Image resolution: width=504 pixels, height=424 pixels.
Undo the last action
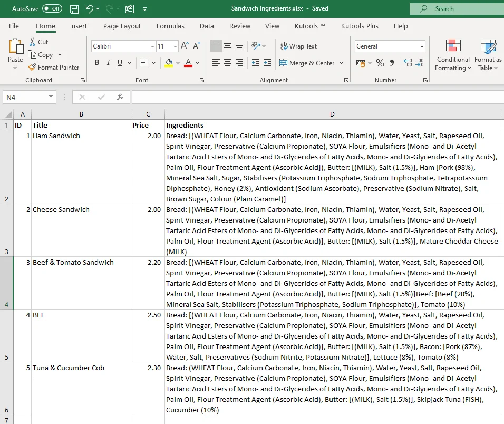pyautogui.click(x=89, y=8)
